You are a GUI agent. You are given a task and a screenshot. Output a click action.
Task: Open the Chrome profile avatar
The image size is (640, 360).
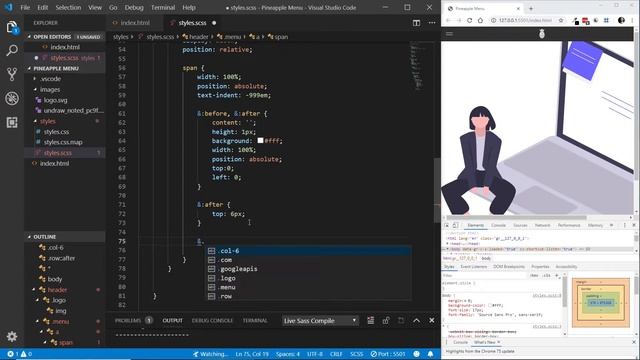[621, 20]
